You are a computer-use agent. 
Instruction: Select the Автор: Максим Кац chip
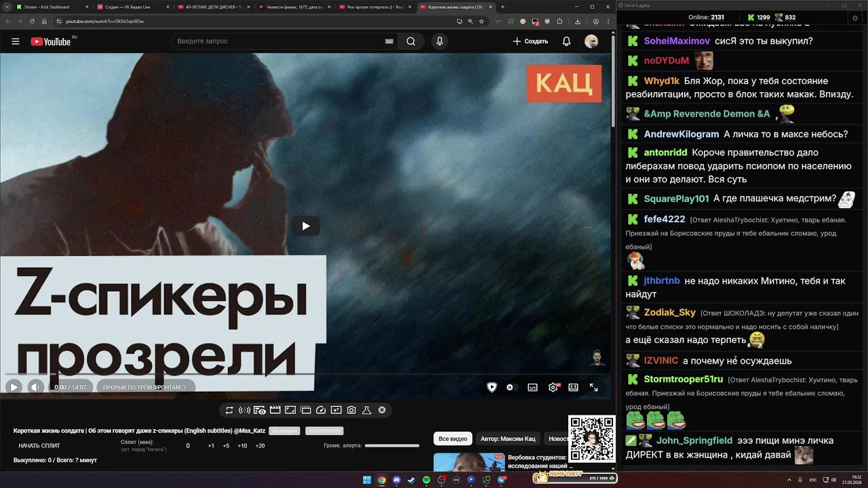click(508, 439)
